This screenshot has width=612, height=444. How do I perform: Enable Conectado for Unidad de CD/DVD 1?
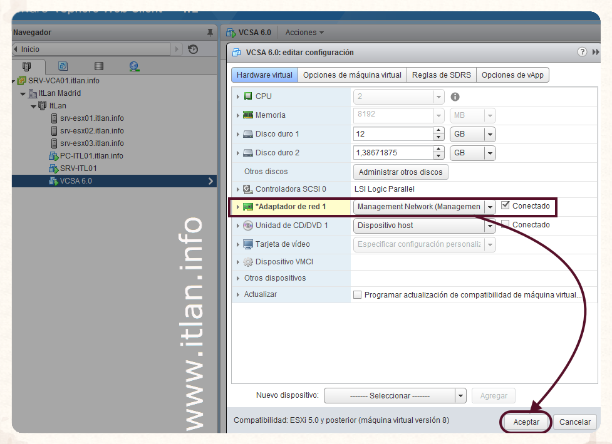(506, 225)
